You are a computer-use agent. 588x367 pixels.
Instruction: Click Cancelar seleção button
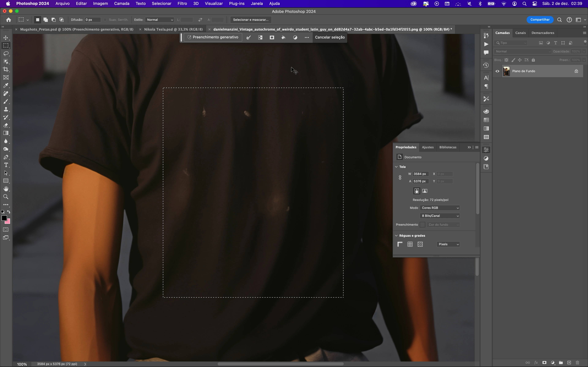pos(330,37)
